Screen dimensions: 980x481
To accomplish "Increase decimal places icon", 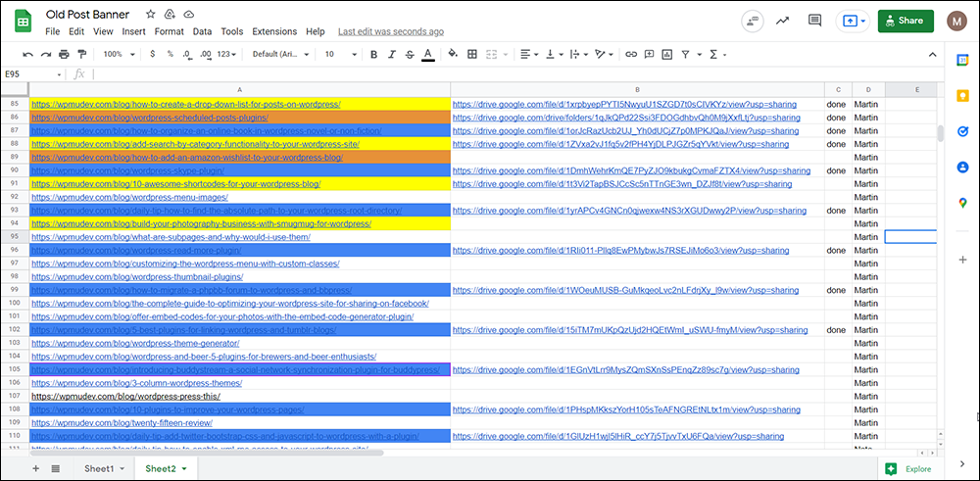I will coord(206,54).
